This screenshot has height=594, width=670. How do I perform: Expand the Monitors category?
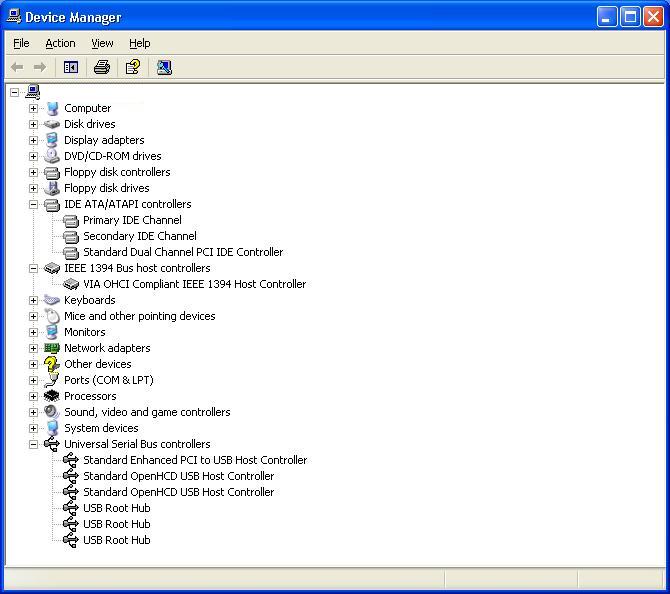33,332
